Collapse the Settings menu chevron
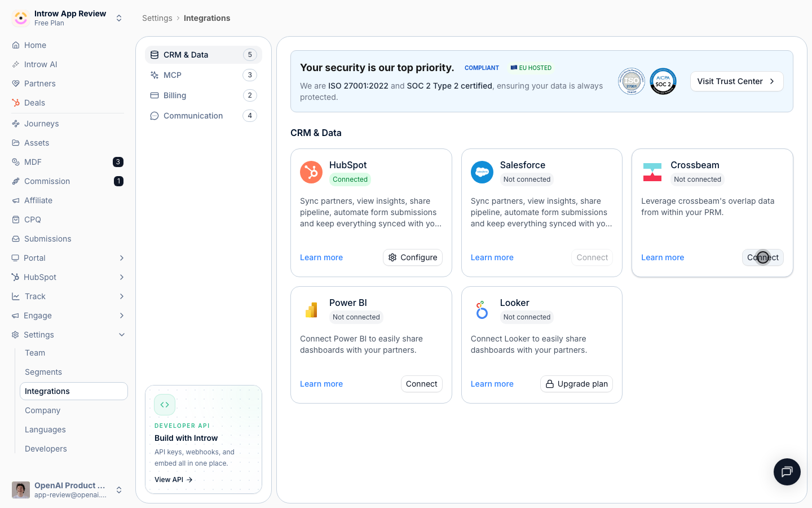 pyautogui.click(x=122, y=335)
